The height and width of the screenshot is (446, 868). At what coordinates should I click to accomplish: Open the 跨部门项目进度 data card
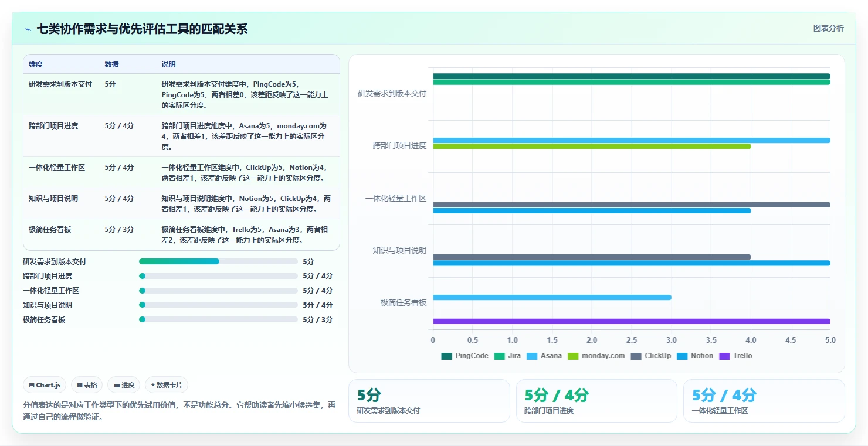[596, 401]
